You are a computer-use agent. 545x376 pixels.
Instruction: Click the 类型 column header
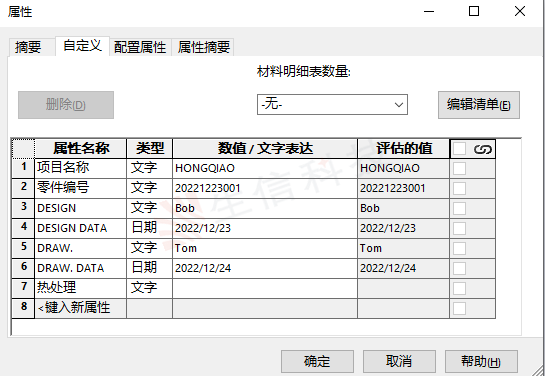[149, 149]
